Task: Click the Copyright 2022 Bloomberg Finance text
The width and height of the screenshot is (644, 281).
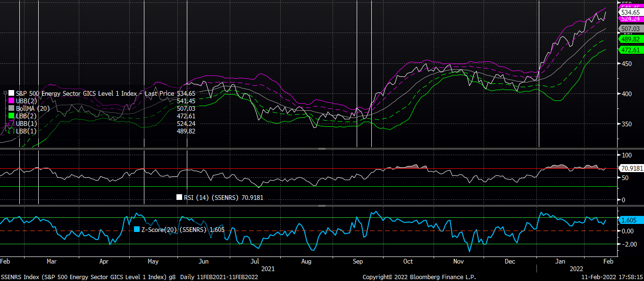Action: point(419,277)
